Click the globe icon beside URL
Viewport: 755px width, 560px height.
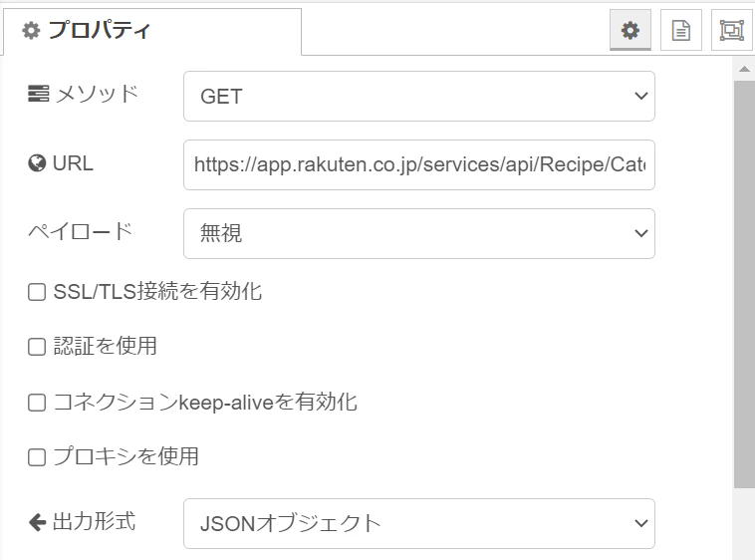pyautogui.click(x=37, y=163)
